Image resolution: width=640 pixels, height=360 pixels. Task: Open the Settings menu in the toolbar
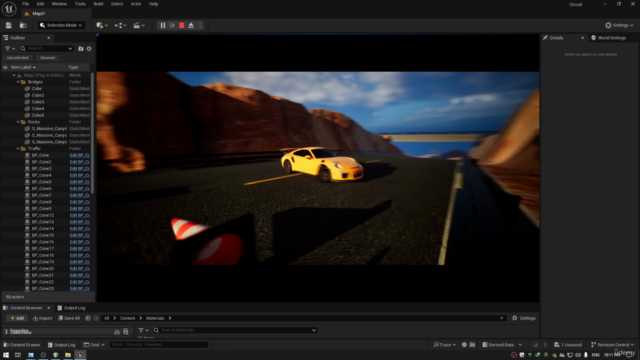tap(619, 25)
